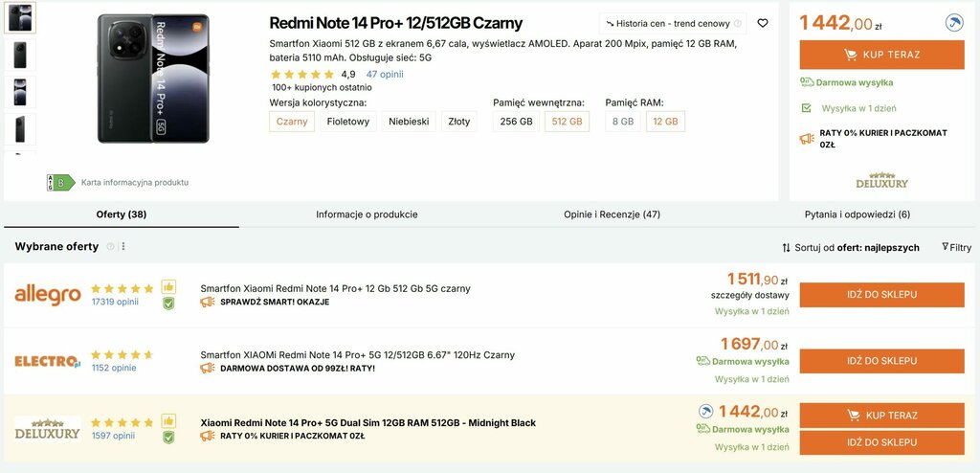The height and width of the screenshot is (473, 980).
Task: Open the three-dot menu next to Wybrane oferty
Action: coord(123,247)
